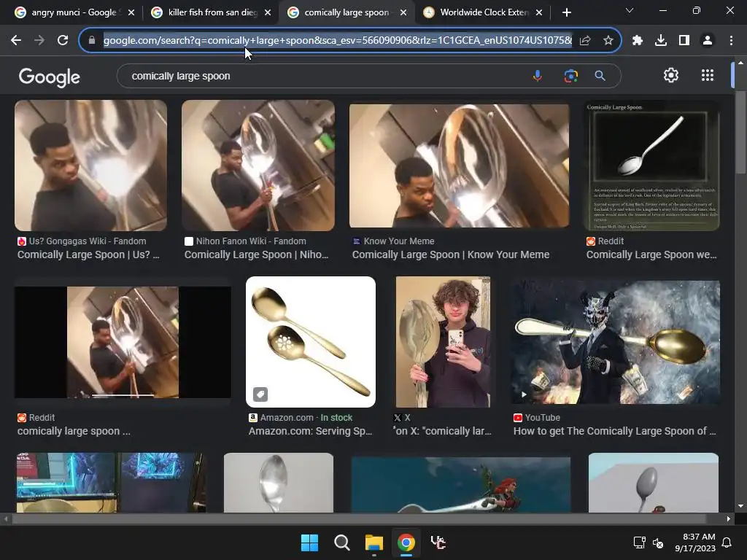Click 'How to get The Comically Large Spoon' title
The height and width of the screenshot is (560, 747).
[x=614, y=431]
